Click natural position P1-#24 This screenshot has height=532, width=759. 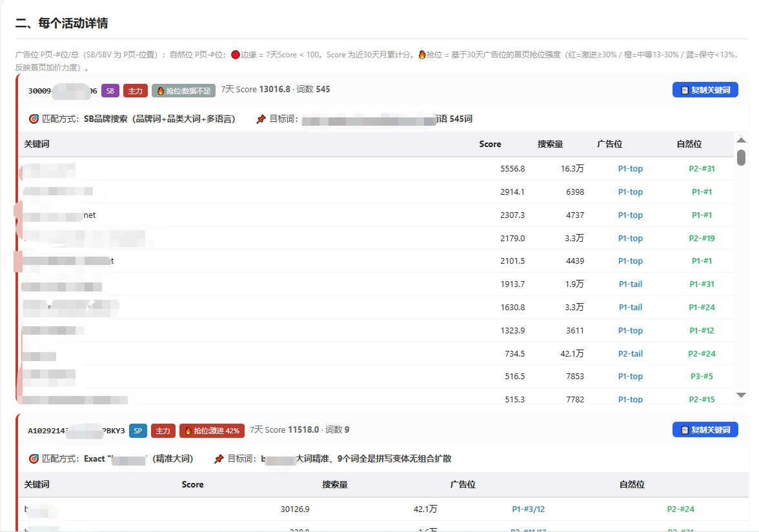pos(702,308)
